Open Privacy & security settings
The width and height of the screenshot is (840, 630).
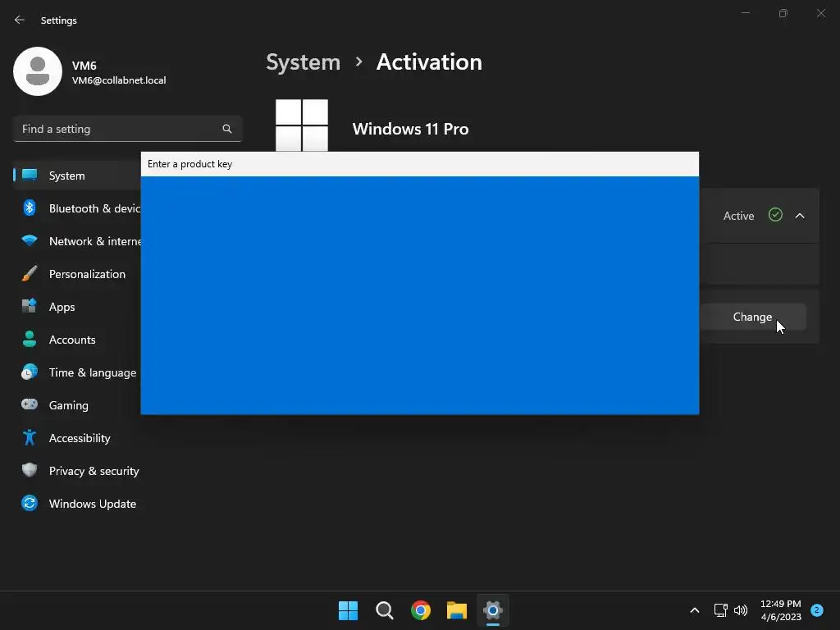(76, 471)
